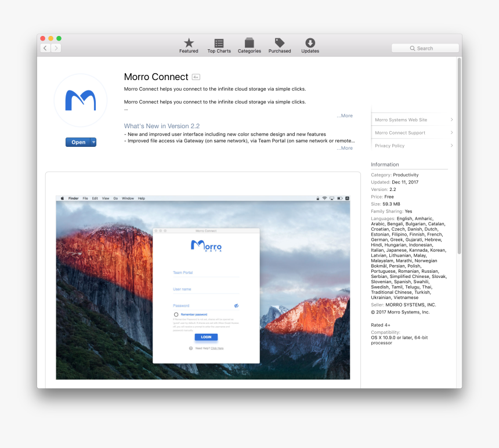499x448 pixels.
Task: Click Wi-Fi icon in screenshot menu bar
Action: point(324,198)
